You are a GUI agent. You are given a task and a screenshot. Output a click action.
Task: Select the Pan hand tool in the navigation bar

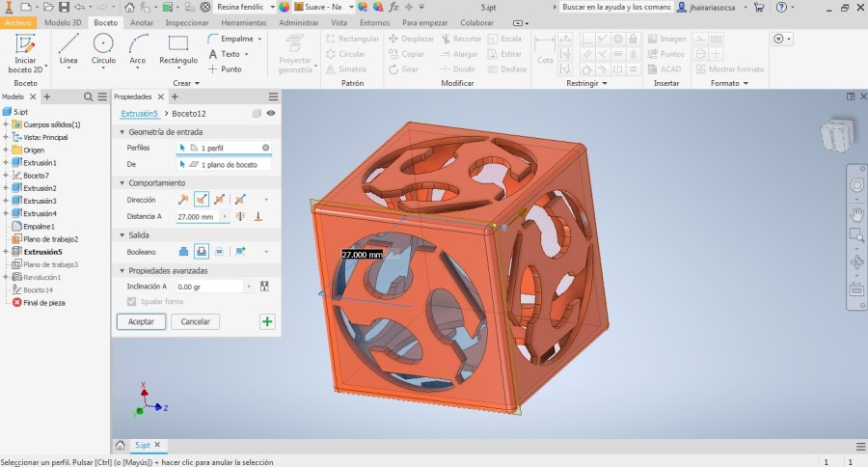(856, 213)
